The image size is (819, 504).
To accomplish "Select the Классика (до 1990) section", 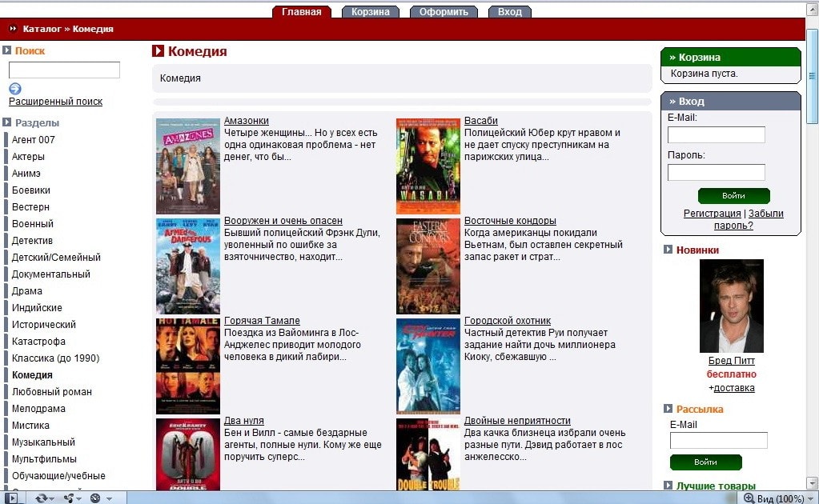I will point(55,358).
